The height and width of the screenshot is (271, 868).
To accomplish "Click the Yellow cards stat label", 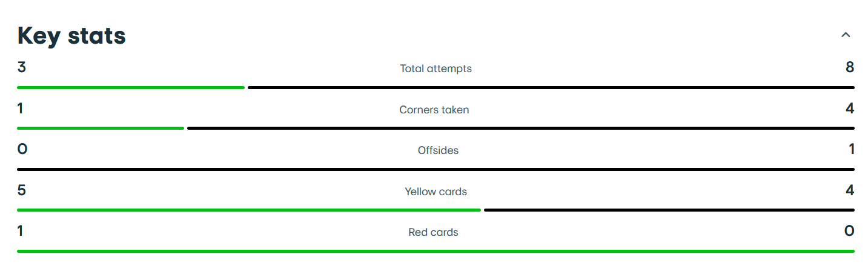I will tap(436, 192).
